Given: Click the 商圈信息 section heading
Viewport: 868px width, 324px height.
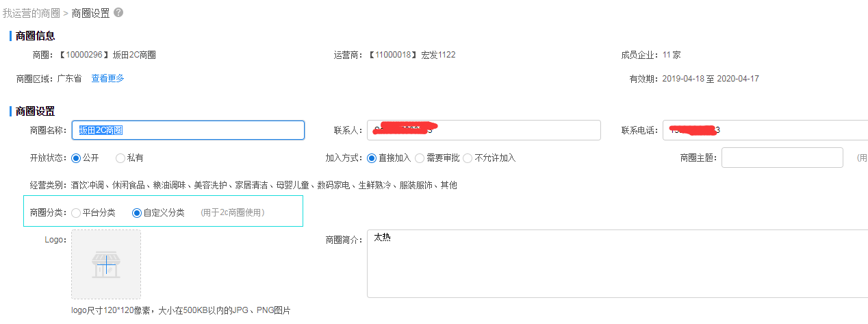Looking at the screenshot, I should (35, 36).
